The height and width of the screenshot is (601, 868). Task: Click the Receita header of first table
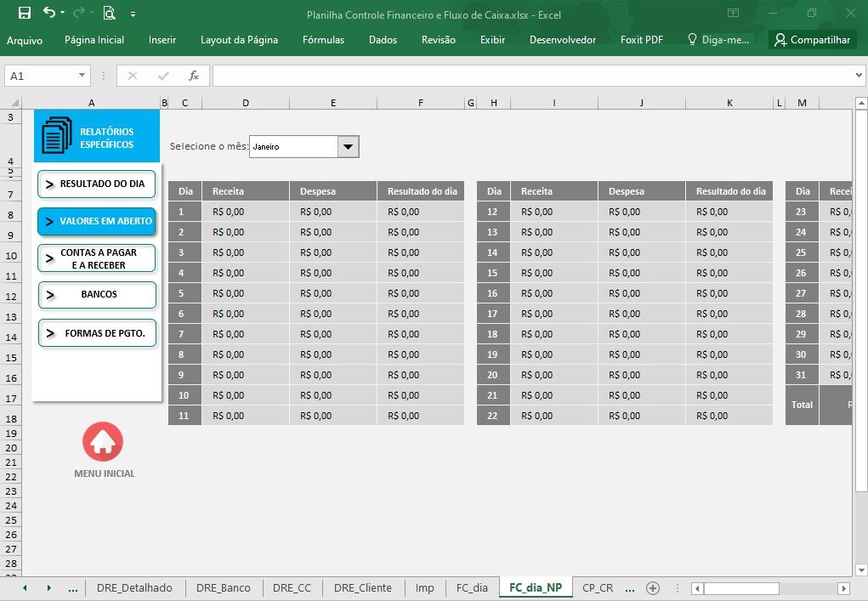246,191
